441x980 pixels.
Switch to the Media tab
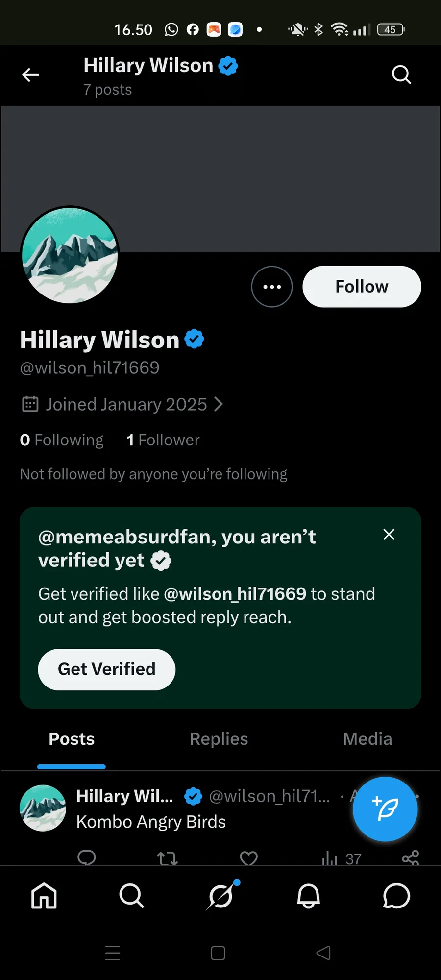367,739
